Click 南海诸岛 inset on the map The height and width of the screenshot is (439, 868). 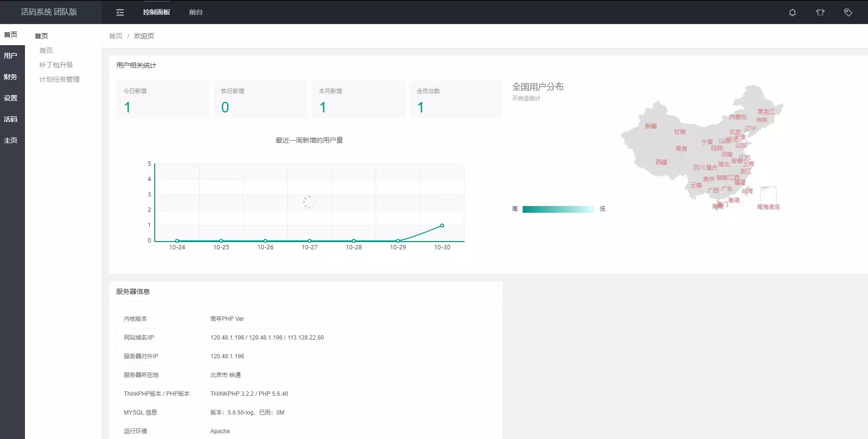(769, 196)
